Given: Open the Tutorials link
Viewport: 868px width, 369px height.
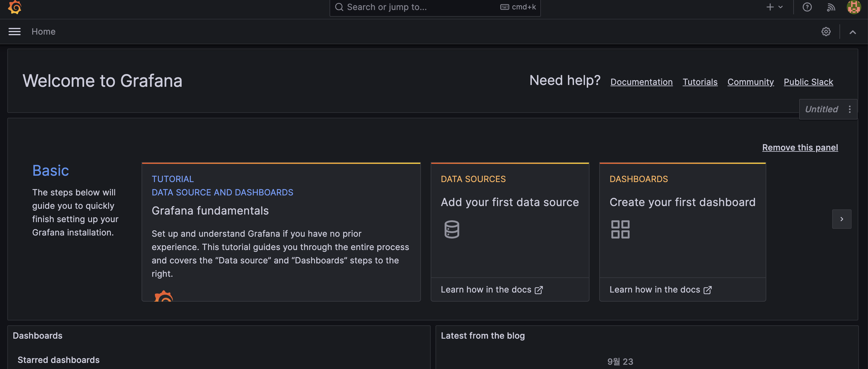Looking at the screenshot, I should (700, 82).
